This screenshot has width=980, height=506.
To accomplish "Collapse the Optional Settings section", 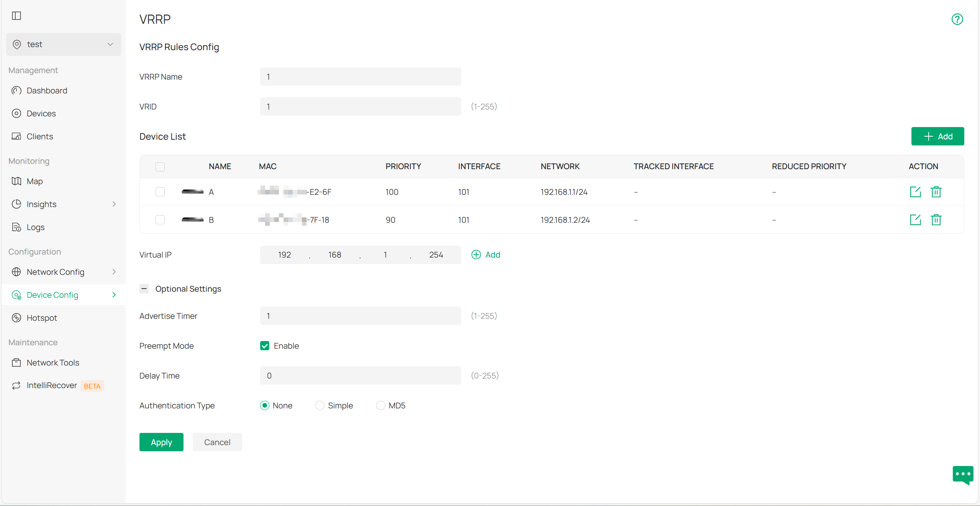I will [144, 289].
